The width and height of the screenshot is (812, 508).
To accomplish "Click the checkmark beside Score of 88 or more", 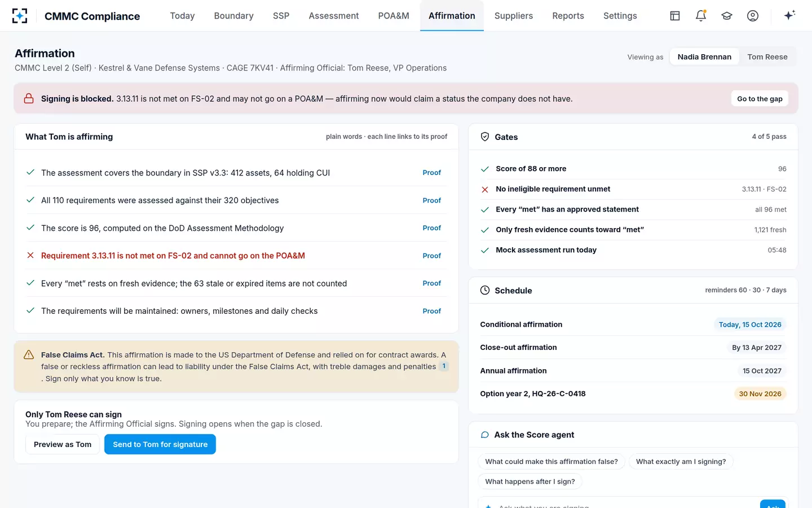I will point(485,169).
